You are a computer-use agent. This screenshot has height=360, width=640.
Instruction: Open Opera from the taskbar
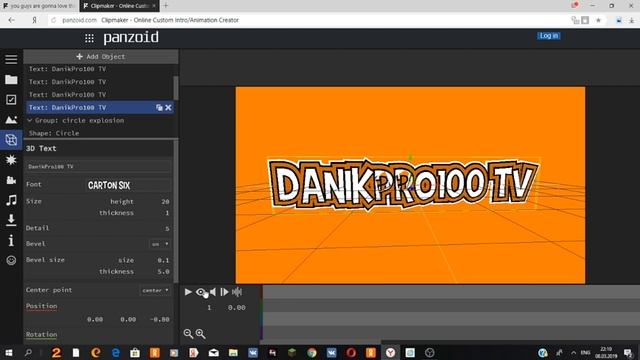click(351, 352)
